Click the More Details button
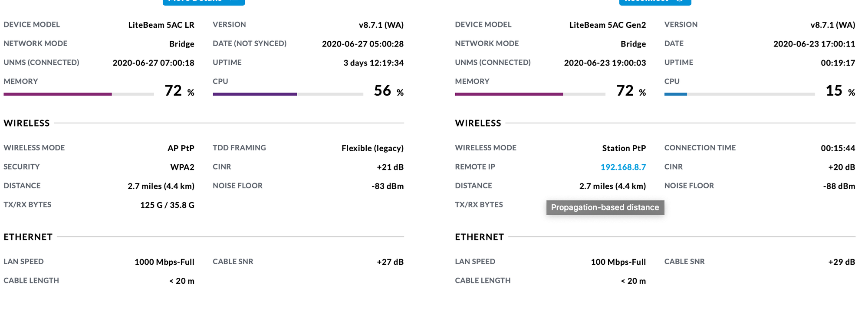This screenshot has width=868, height=316. tap(203, 2)
